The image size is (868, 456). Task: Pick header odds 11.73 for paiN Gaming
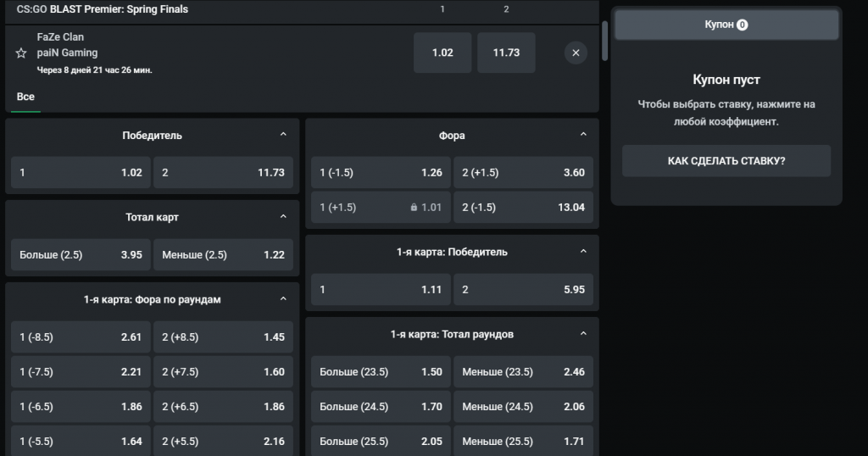click(506, 53)
